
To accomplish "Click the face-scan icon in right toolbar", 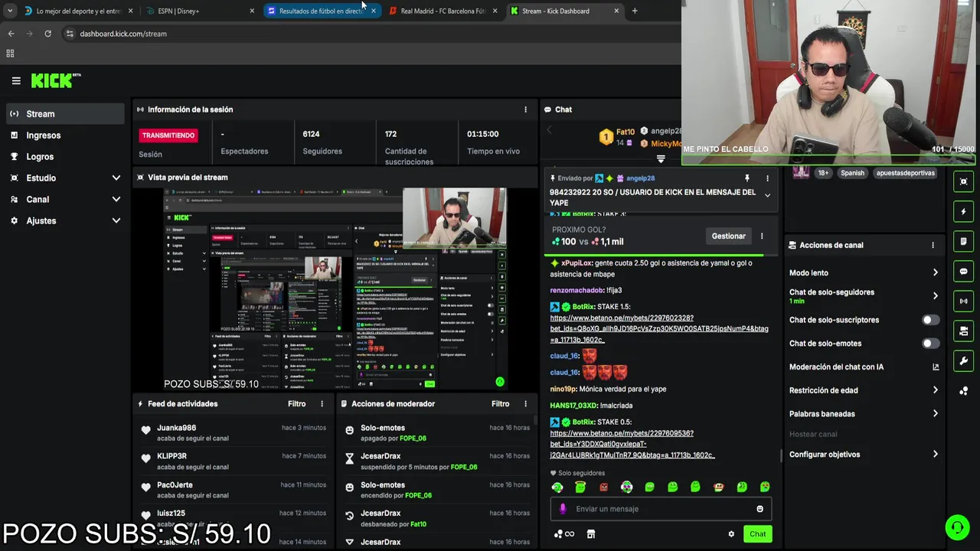I will click(x=963, y=181).
